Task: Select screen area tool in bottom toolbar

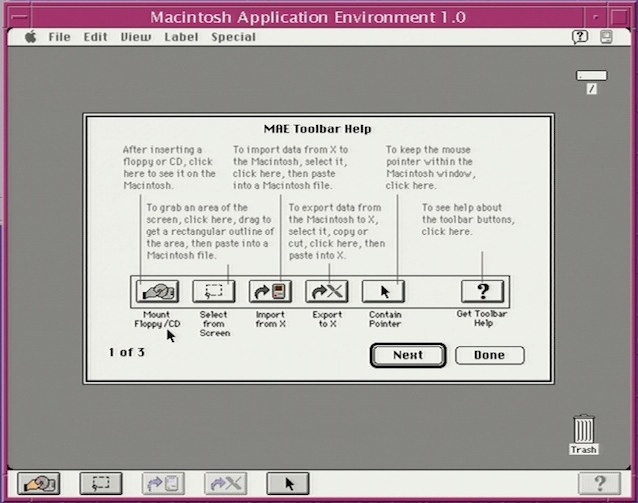Action: click(101, 483)
